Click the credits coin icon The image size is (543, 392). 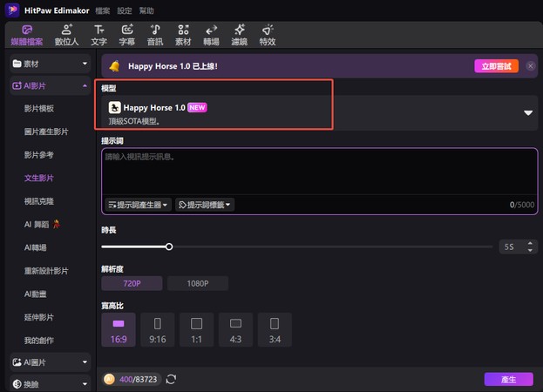tap(110, 379)
